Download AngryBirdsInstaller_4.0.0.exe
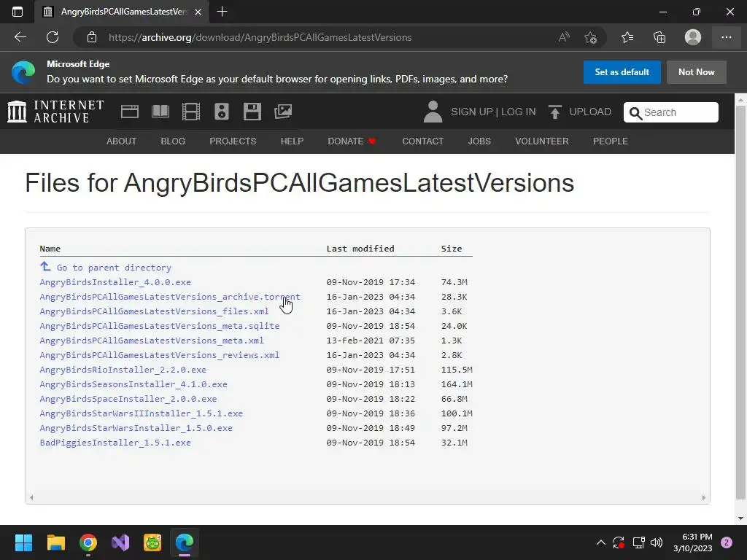 115,282
